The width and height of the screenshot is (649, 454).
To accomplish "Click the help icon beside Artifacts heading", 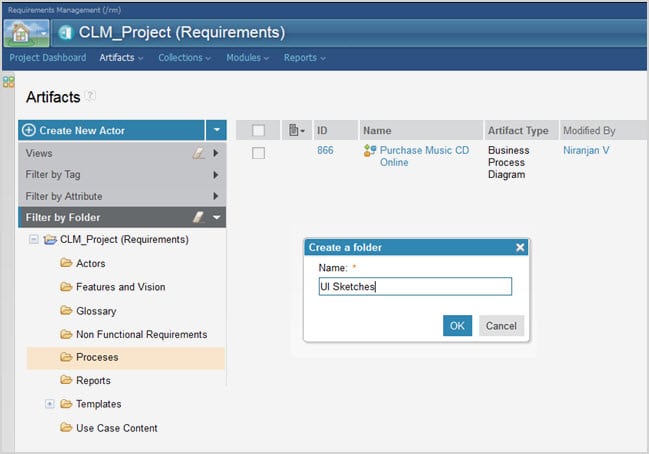I will [x=91, y=96].
